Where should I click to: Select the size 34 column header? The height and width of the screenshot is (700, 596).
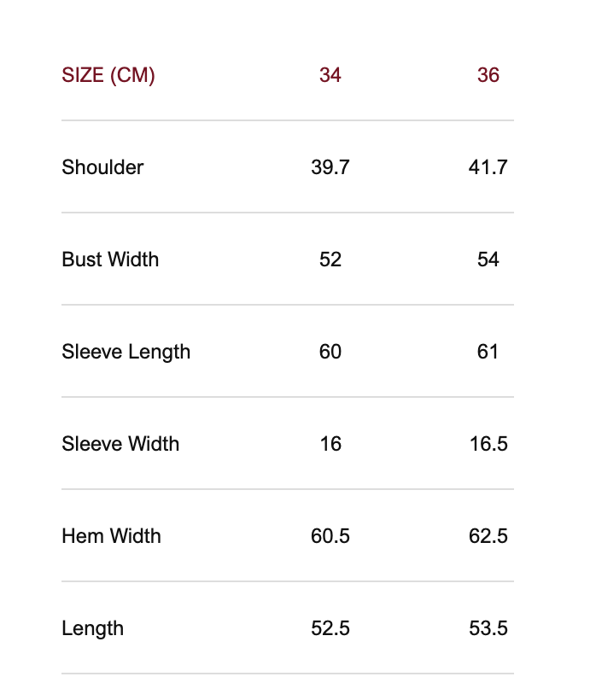330,75
